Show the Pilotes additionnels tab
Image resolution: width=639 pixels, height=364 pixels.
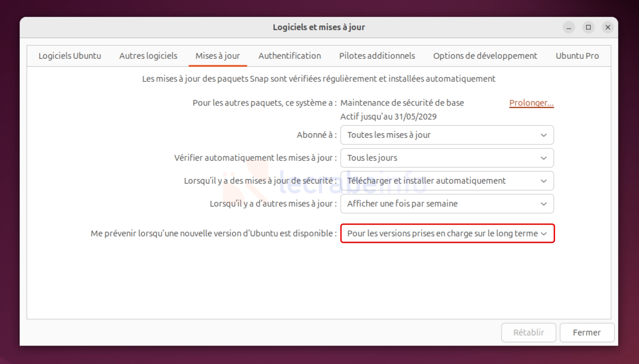point(377,56)
